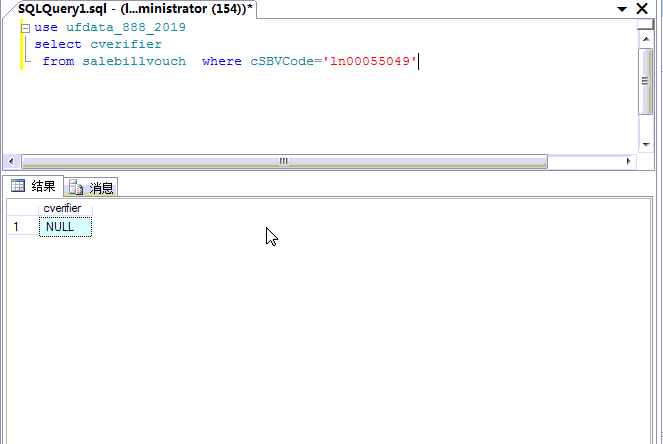Select the SQLQuery1.sql document tab

click(x=134, y=9)
